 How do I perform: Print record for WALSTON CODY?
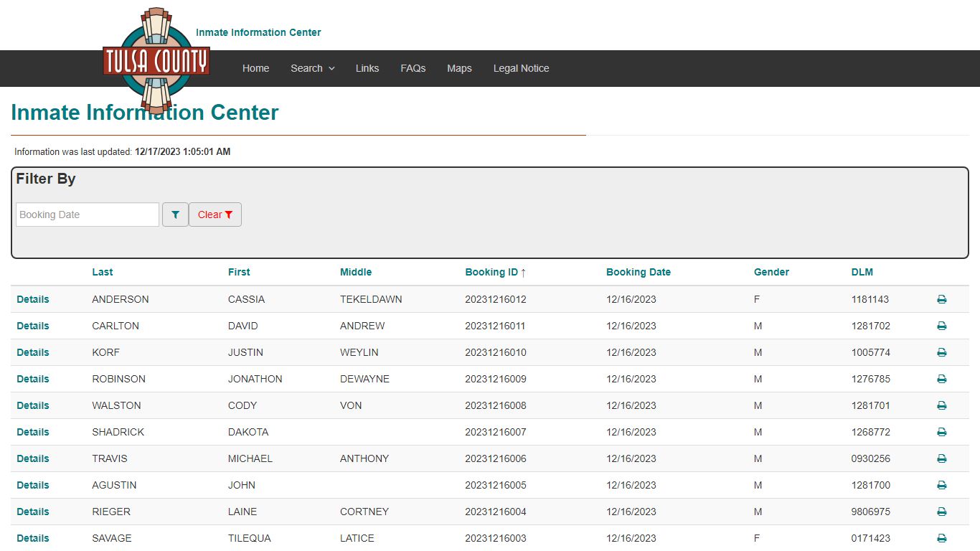pyautogui.click(x=941, y=405)
